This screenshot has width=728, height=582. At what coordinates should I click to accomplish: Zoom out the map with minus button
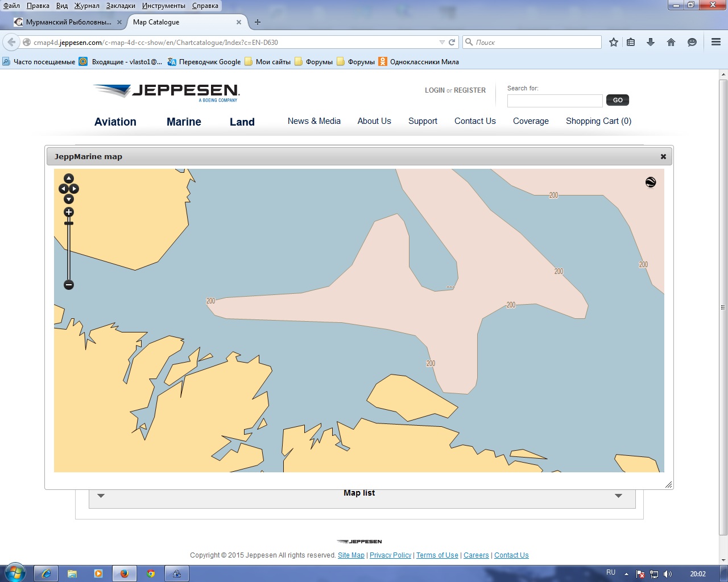(x=69, y=285)
